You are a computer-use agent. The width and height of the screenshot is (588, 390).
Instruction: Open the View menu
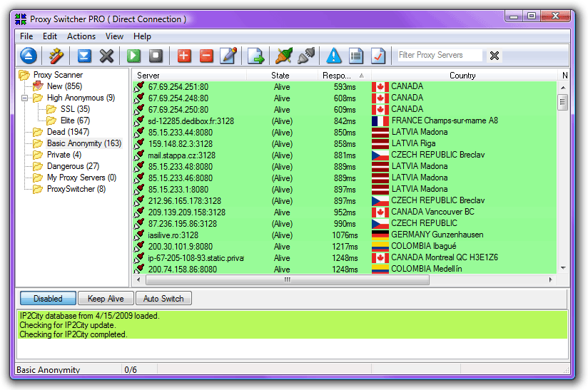click(x=114, y=36)
